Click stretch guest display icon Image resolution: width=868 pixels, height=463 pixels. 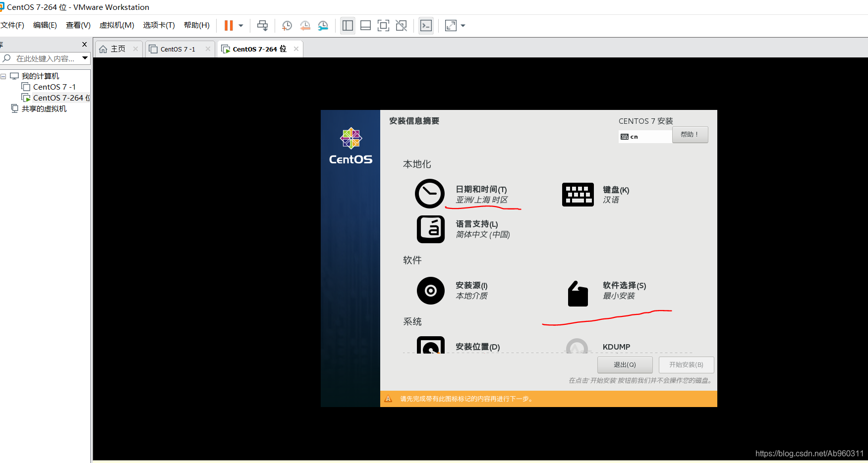451,25
